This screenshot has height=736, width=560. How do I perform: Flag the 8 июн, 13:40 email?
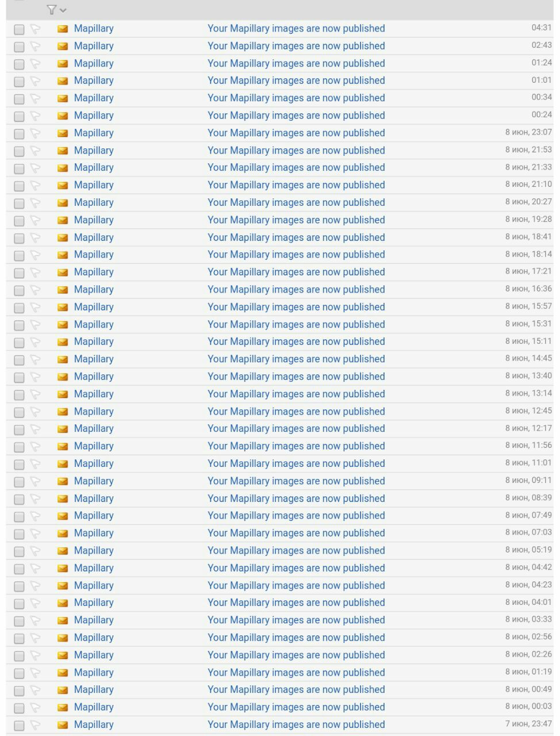(36, 377)
